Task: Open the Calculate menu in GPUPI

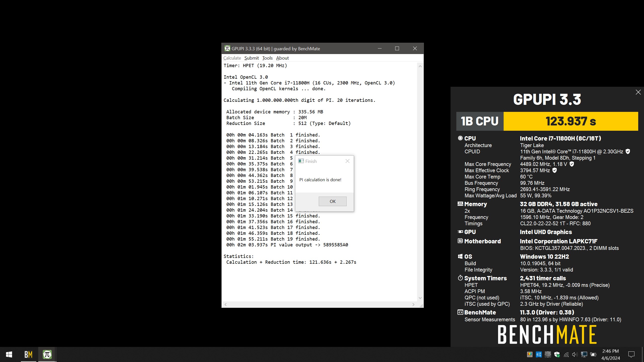Action: [232, 58]
